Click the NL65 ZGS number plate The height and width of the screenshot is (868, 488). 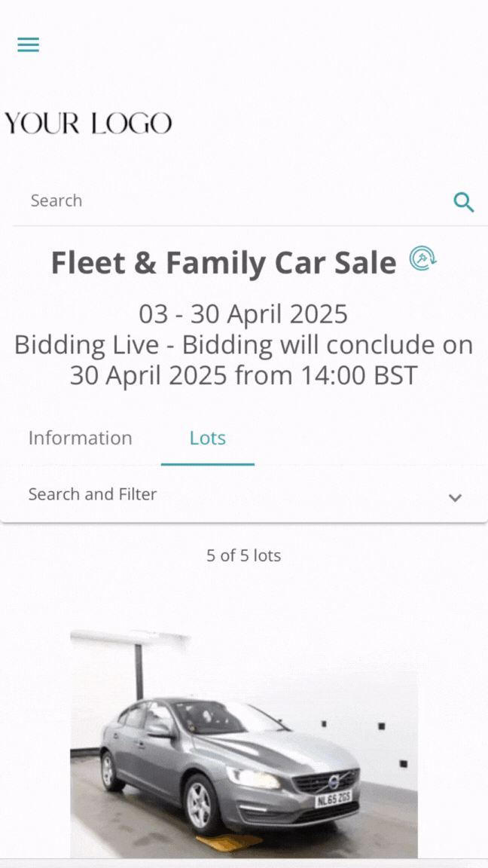click(x=334, y=799)
